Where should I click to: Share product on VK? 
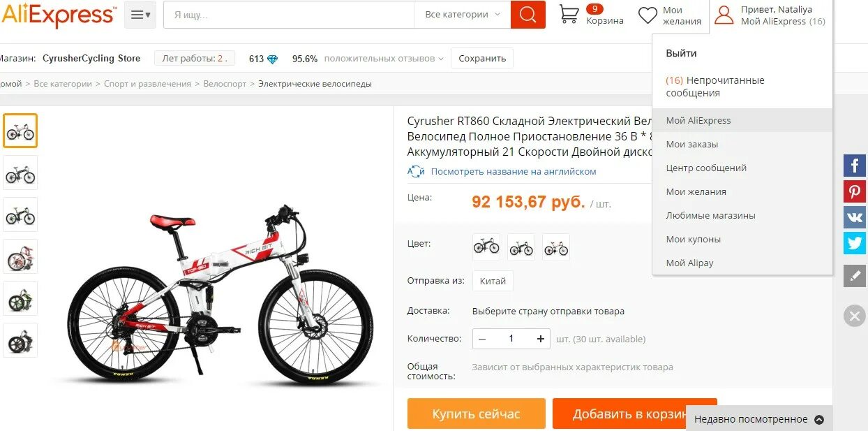coord(855,217)
